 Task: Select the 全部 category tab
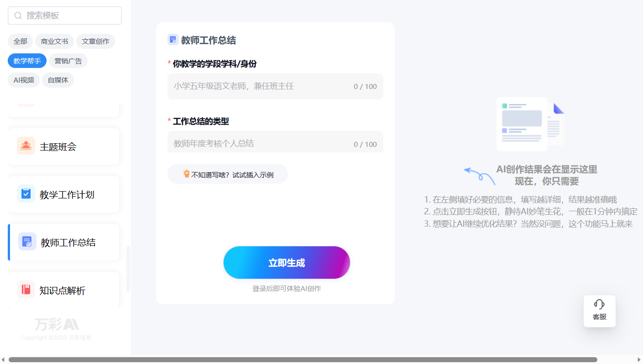coord(21,42)
